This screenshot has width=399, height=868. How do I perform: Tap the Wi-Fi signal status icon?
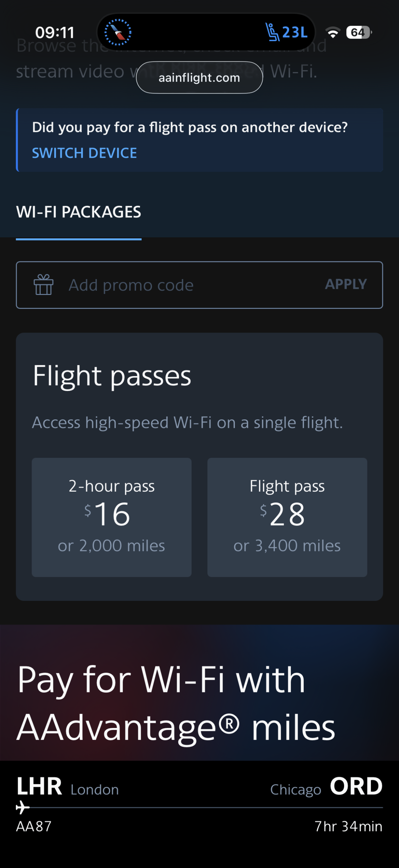[x=333, y=33]
